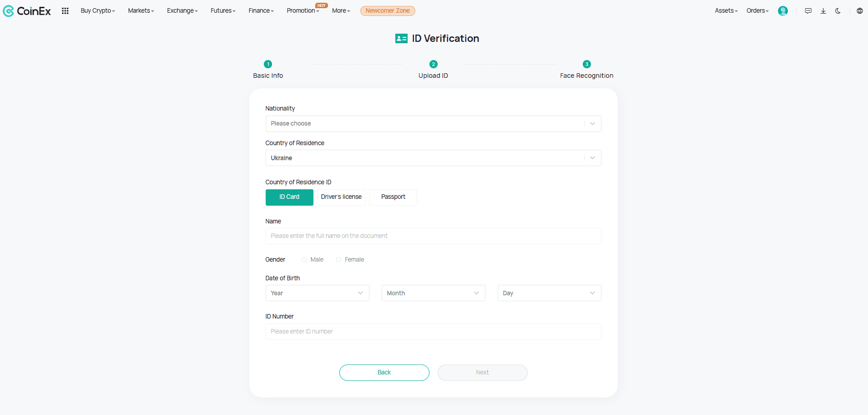Open the Futures menu

point(223,11)
